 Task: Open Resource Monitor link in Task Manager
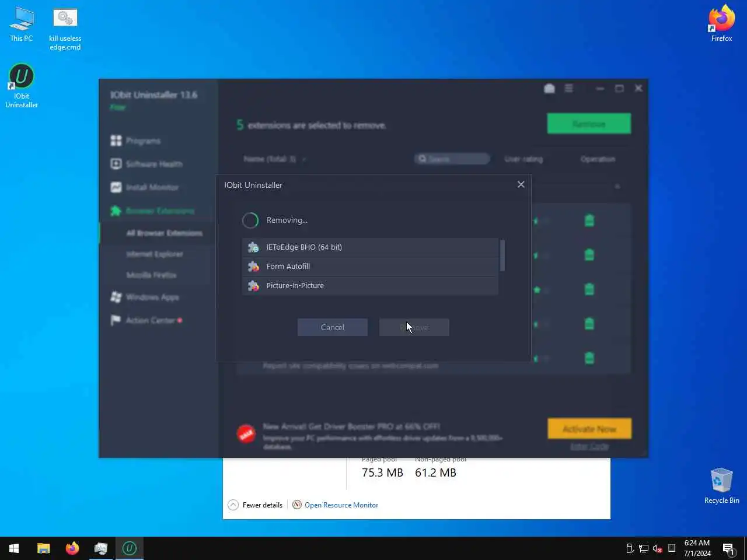point(341,505)
